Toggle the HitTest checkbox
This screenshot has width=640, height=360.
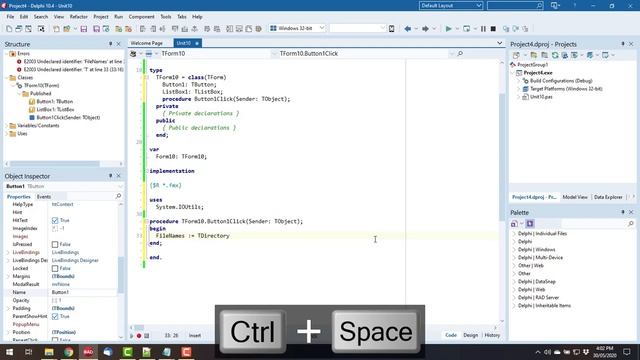(55, 220)
